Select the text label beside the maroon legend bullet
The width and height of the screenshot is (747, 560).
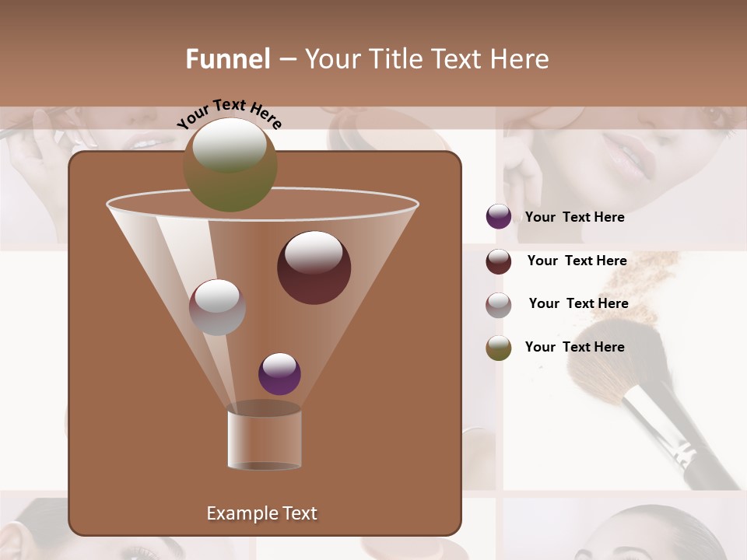click(577, 261)
